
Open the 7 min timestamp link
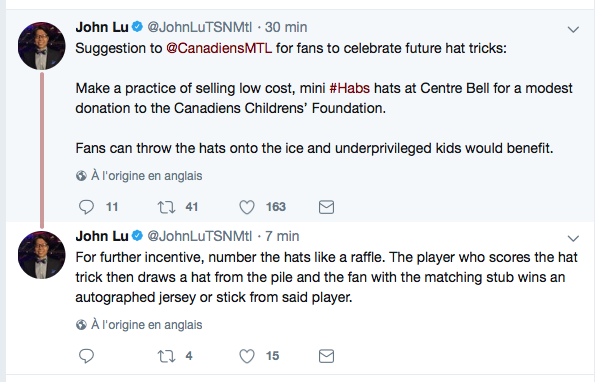click(x=282, y=236)
